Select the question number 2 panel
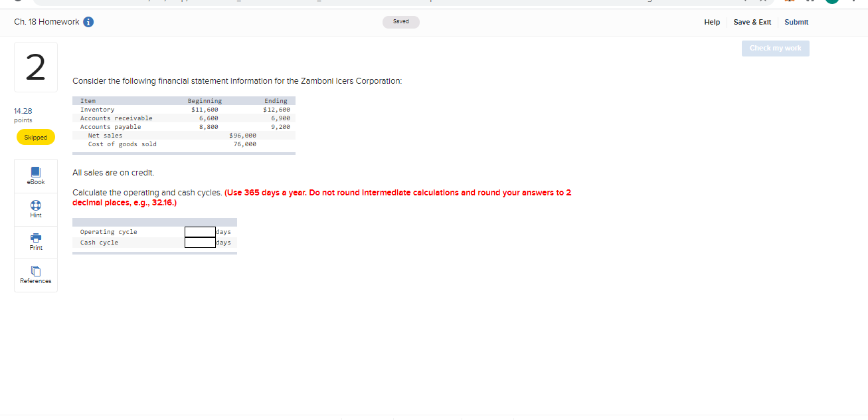This screenshot has height=420, width=868. [36, 66]
